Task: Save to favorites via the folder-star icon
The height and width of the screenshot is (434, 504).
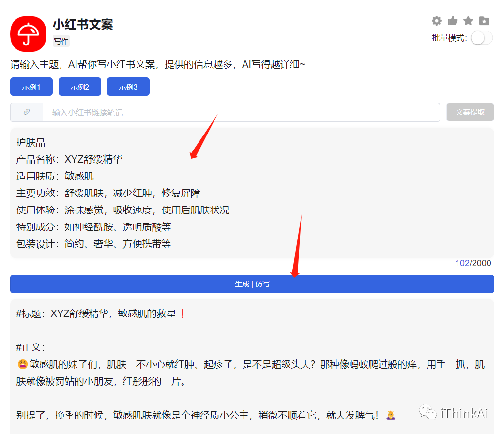Action: point(483,21)
